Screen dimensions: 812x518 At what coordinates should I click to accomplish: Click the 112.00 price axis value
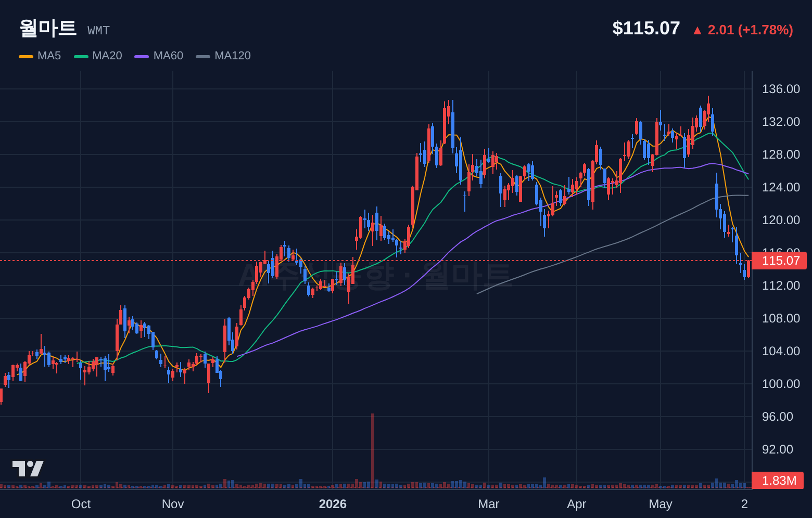(781, 286)
